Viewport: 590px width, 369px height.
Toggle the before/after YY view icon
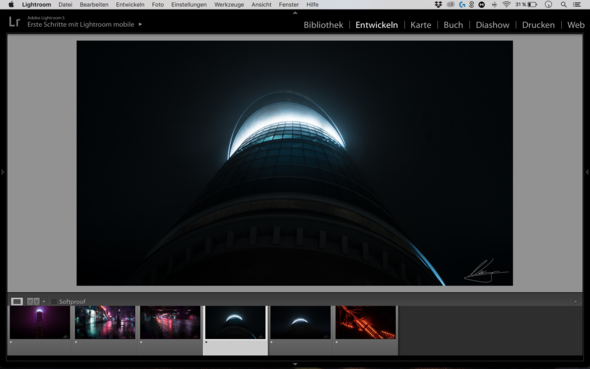tap(33, 301)
